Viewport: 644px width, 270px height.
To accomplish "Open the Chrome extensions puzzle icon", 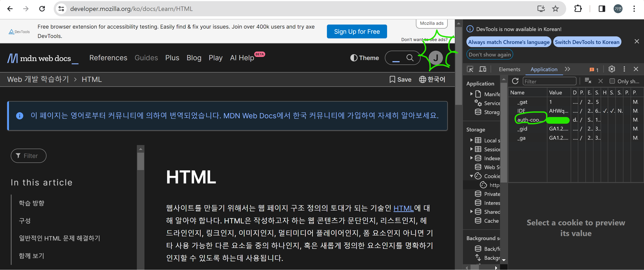I will (x=578, y=9).
